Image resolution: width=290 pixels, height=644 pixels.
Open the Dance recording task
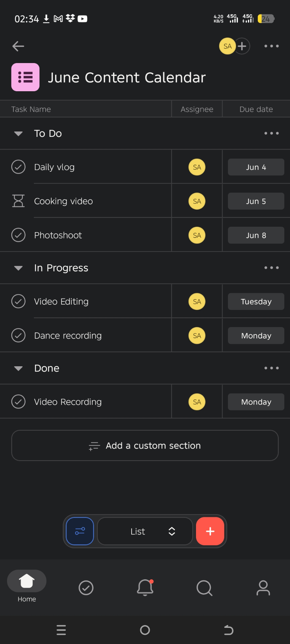coord(68,335)
